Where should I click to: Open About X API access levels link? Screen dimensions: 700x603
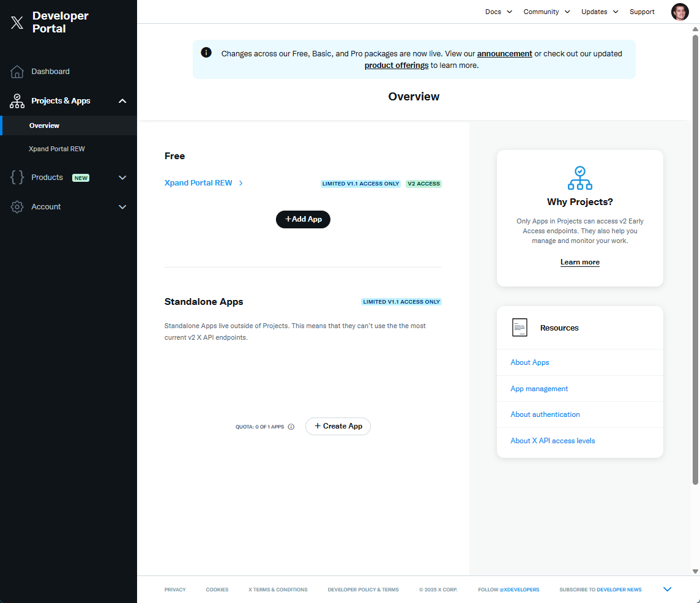(553, 441)
